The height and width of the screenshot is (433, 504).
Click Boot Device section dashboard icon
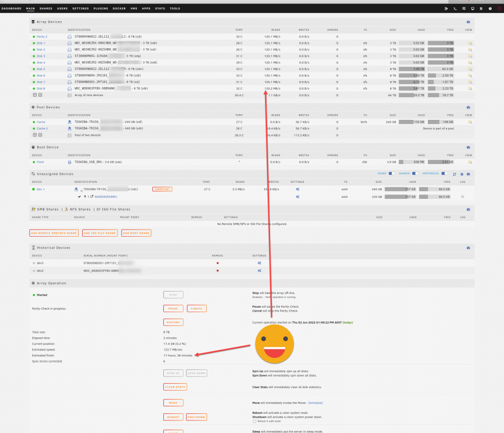pos(468,148)
